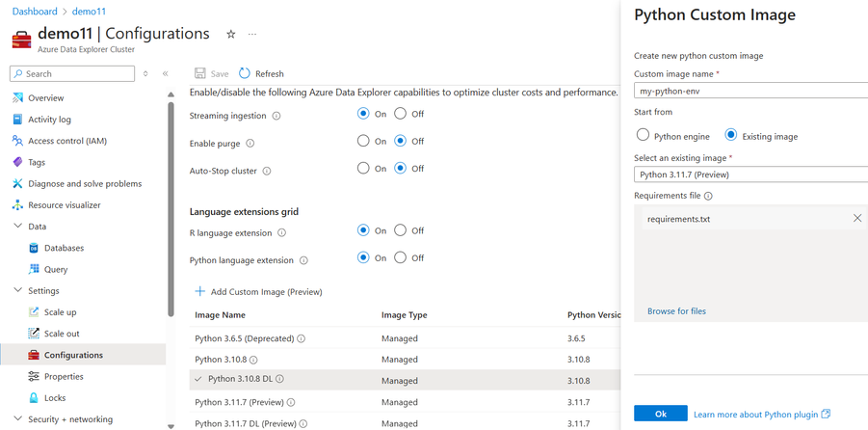Screen dimensions: 868x430
Task: Click the Ok button
Action: tap(660, 414)
